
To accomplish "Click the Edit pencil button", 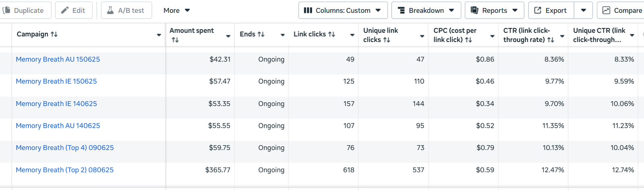I will [x=73, y=10].
